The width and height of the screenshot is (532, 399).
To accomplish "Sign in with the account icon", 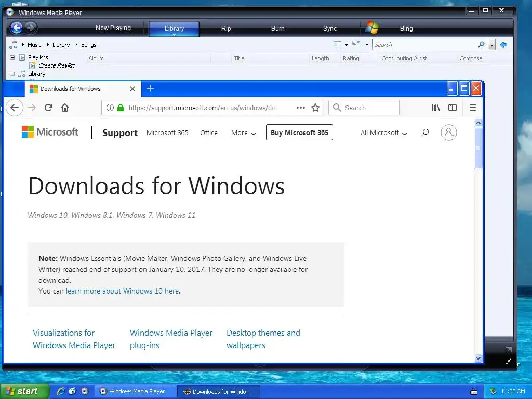I will click(x=448, y=132).
